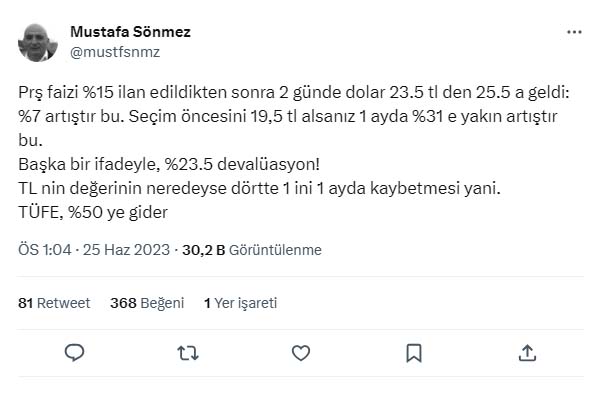592x393 pixels.
Task: Open the three-dot more options menu
Action: tap(574, 32)
